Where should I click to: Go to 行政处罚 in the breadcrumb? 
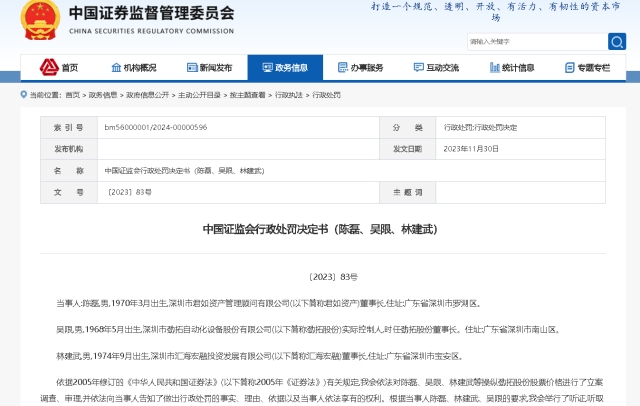[326, 95]
